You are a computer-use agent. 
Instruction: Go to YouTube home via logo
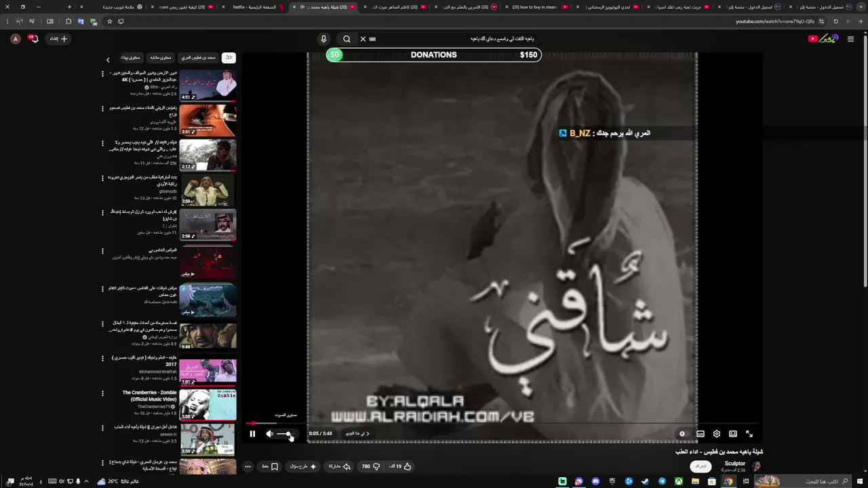pos(823,39)
